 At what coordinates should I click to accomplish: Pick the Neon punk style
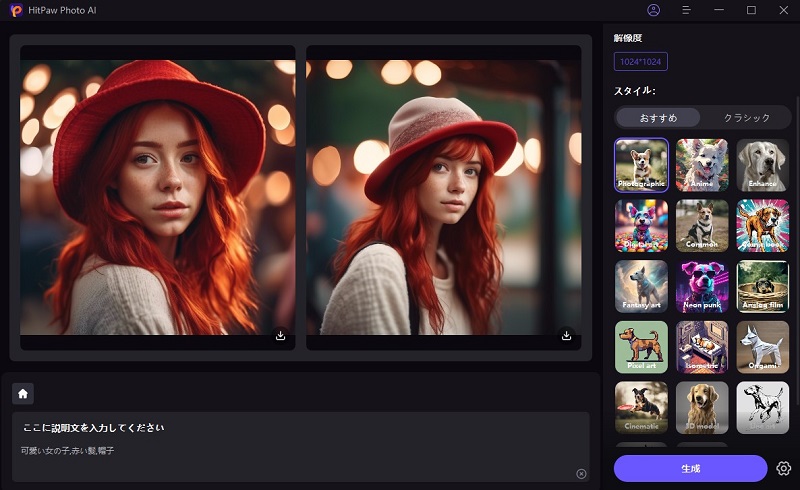pyautogui.click(x=702, y=286)
